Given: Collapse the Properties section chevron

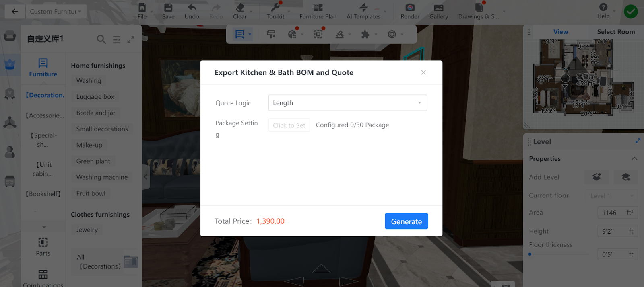Looking at the screenshot, I should coord(634,158).
